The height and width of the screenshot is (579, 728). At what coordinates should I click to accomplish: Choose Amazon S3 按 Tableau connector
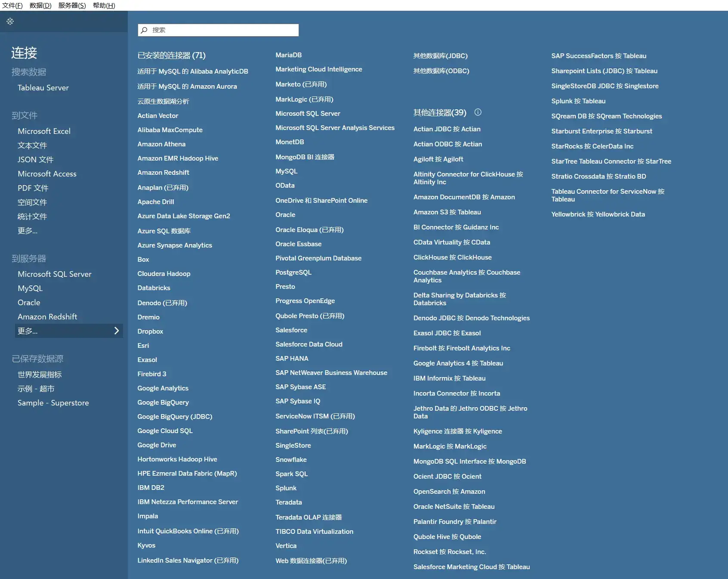click(x=447, y=212)
